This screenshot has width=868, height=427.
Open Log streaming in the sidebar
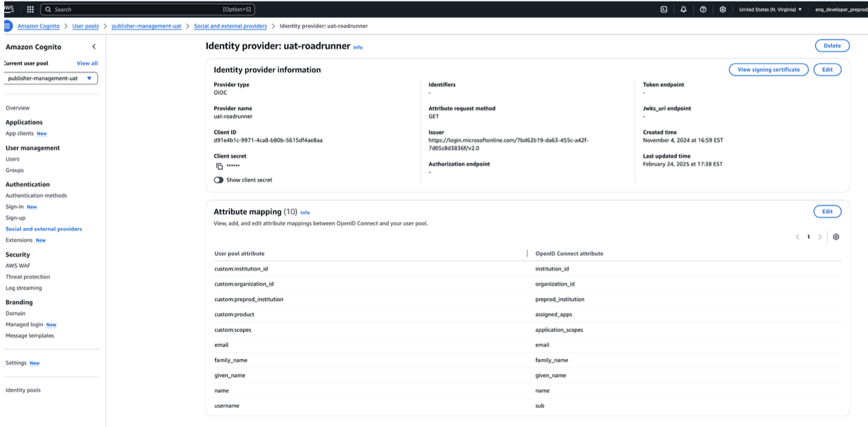(24, 288)
